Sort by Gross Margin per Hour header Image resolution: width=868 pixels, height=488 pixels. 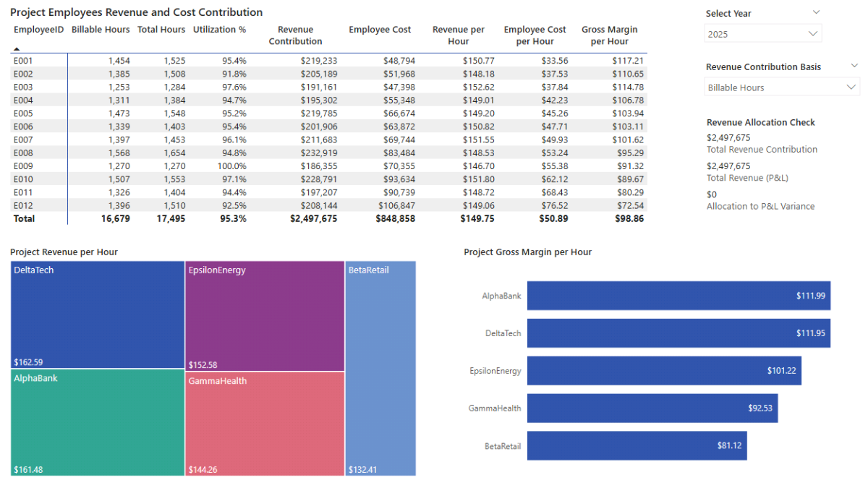(x=608, y=35)
